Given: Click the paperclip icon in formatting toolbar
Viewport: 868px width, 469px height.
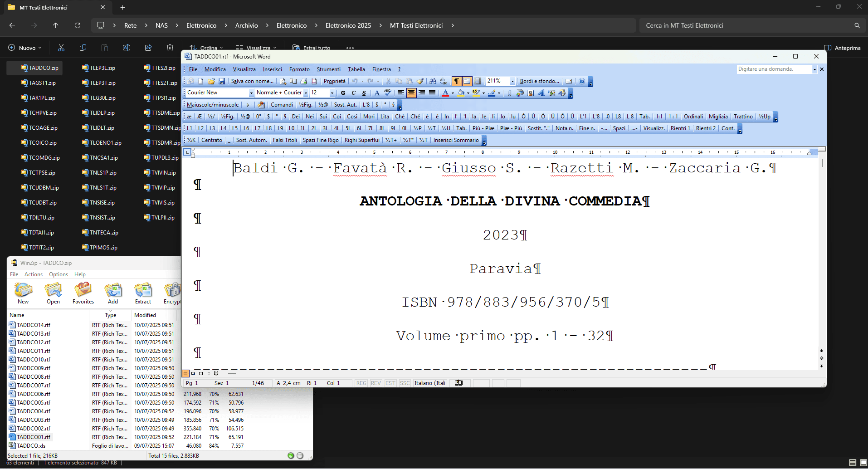Looking at the screenshot, I should click(509, 93).
